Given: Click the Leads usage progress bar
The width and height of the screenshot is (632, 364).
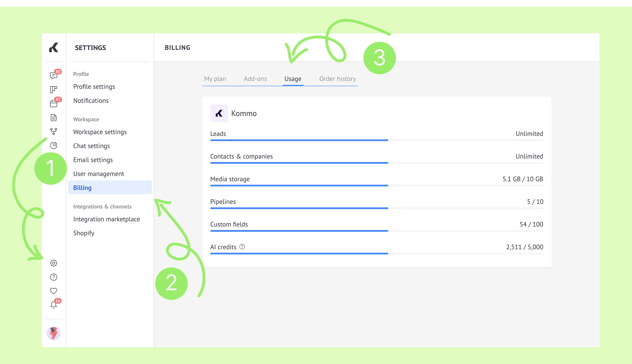Looking at the screenshot, I should (x=377, y=140).
